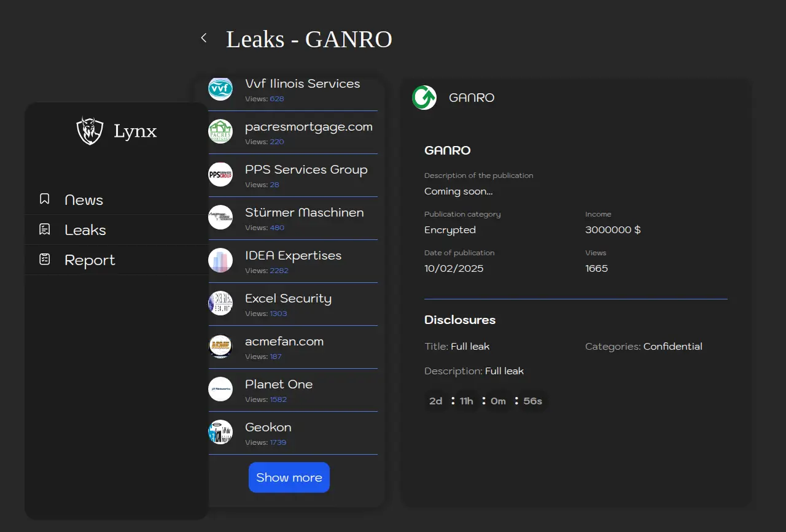
Task: Click the back arrow beside the page title
Action: (204, 38)
